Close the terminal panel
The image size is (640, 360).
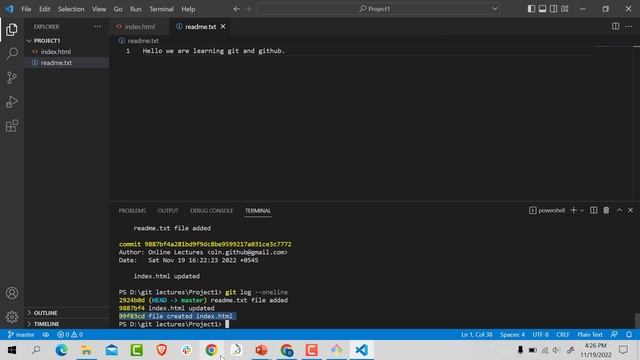click(631, 210)
